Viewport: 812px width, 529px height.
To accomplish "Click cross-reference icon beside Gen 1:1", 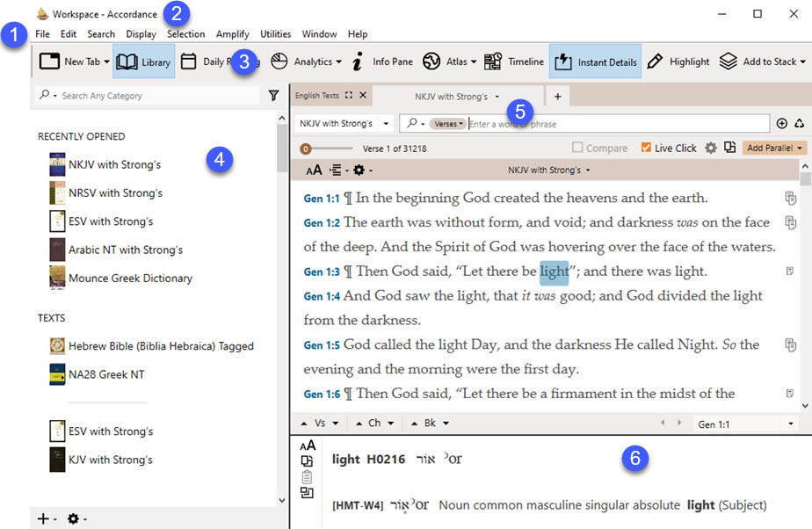I will pos(790,198).
